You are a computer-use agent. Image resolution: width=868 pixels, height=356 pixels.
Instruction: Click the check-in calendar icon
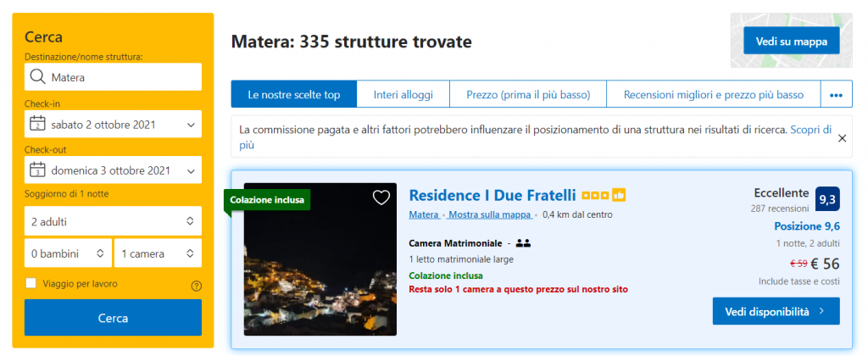[x=37, y=125]
